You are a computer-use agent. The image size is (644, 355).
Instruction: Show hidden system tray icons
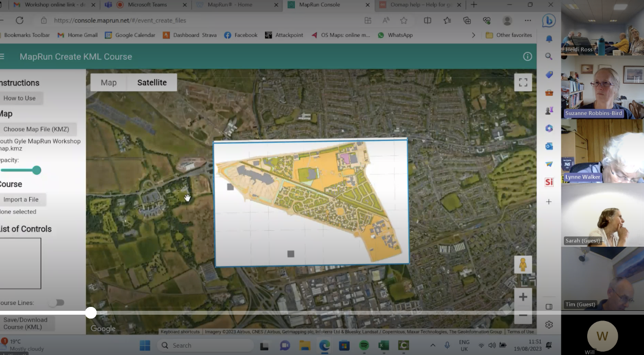[433, 345]
